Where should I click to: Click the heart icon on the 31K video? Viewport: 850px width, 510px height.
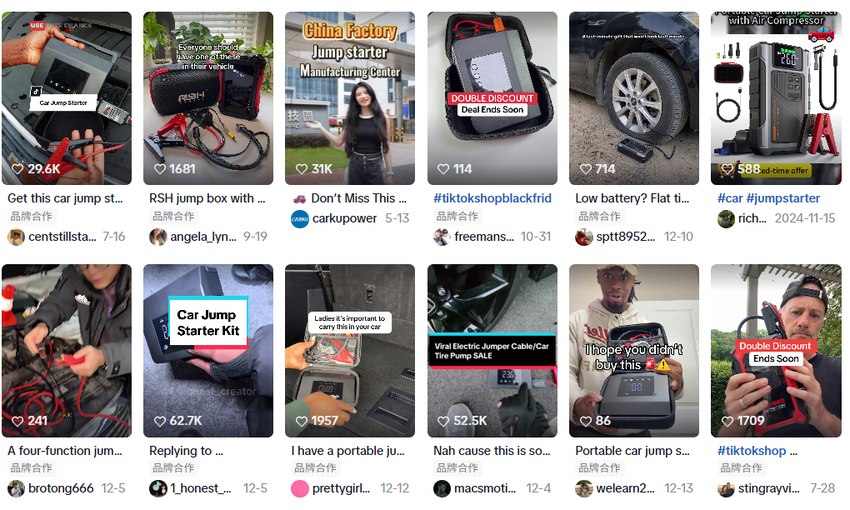point(301,169)
